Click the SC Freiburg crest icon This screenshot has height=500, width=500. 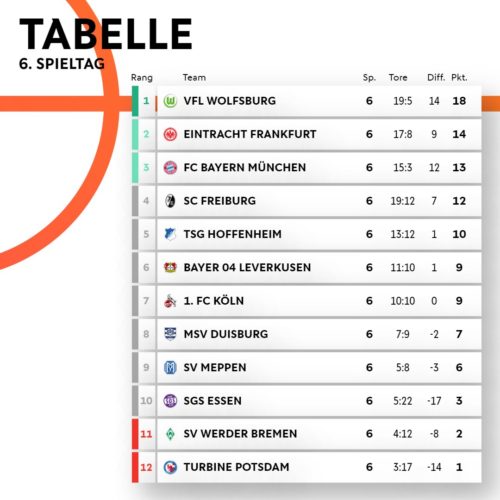[x=170, y=201]
